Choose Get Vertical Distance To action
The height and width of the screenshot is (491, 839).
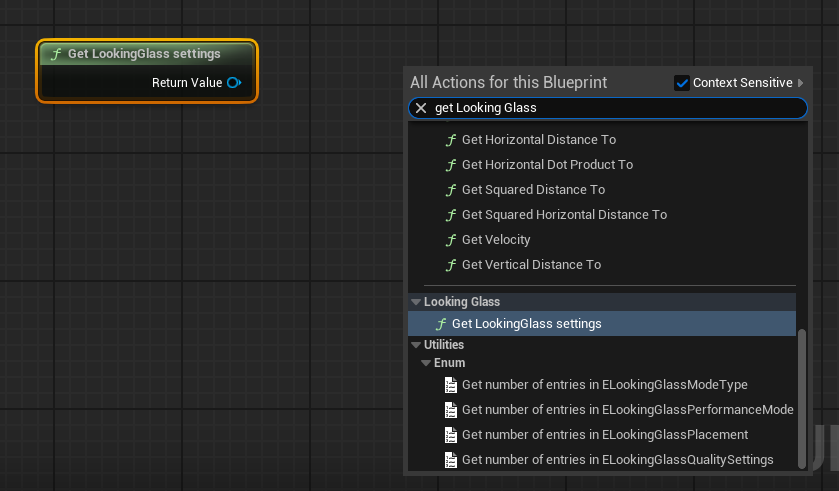(x=531, y=265)
